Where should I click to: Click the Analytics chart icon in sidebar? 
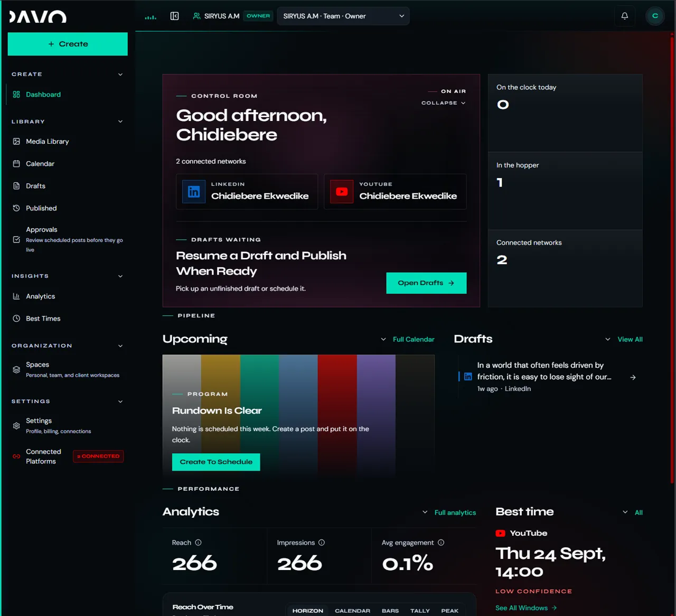coord(16,296)
